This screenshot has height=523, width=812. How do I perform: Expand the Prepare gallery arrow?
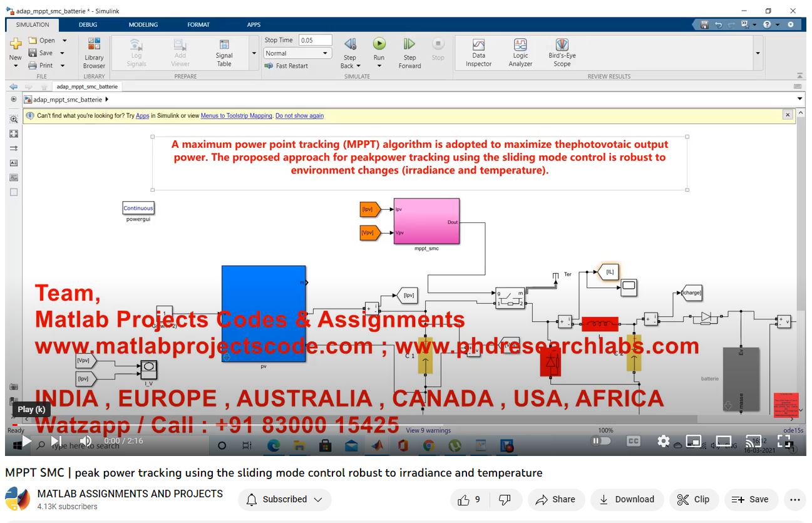coord(254,53)
